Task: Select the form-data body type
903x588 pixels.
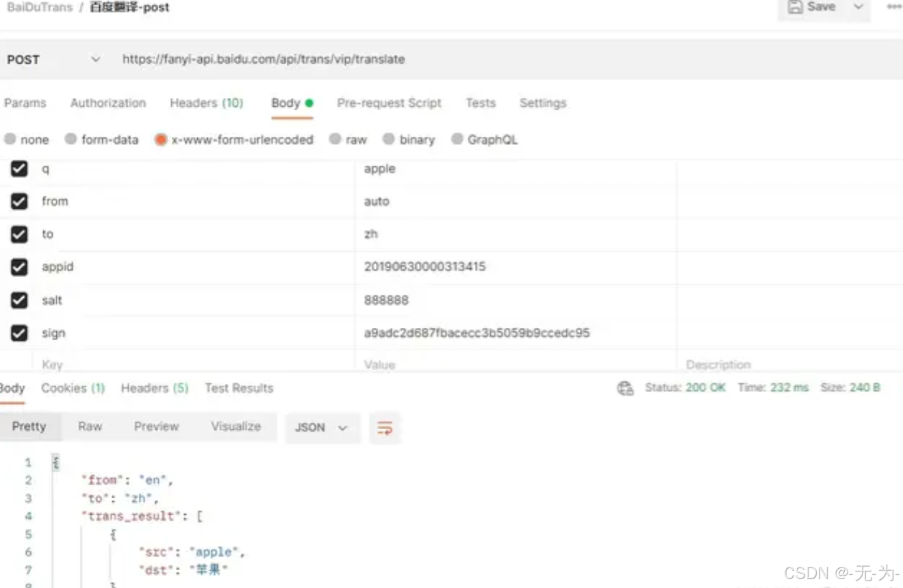Action: (101, 140)
